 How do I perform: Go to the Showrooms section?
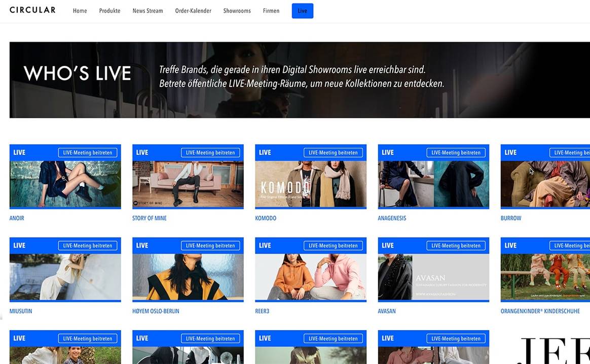point(237,10)
